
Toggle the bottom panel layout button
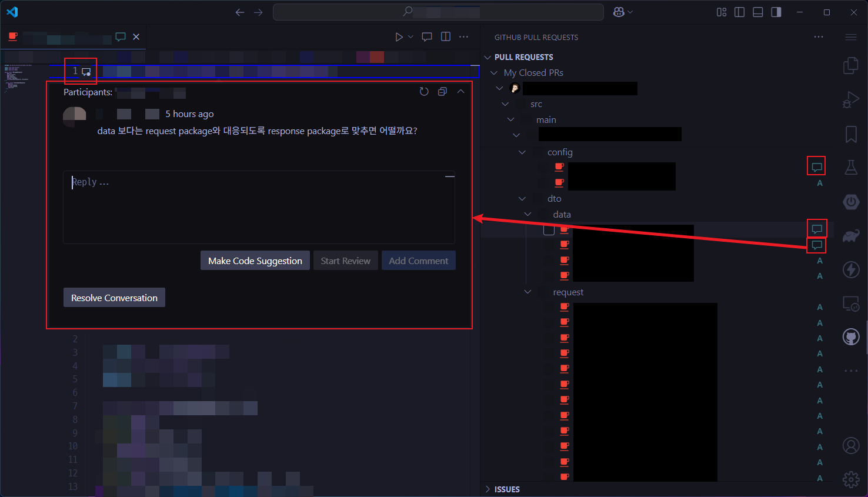758,12
